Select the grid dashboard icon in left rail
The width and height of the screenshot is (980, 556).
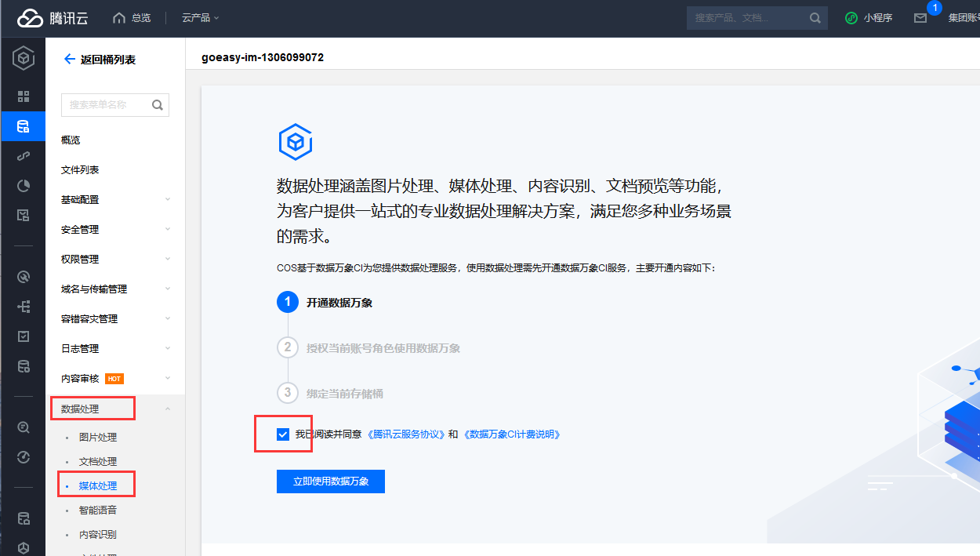coord(24,96)
